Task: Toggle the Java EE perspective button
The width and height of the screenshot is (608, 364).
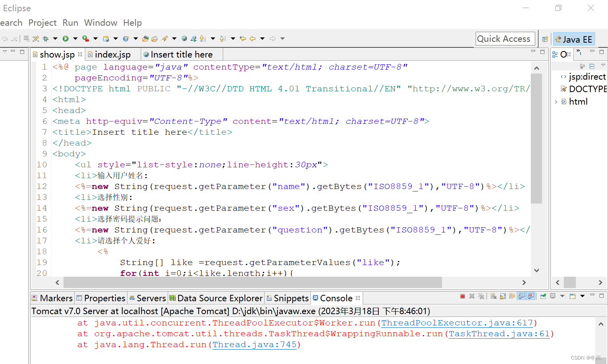Action: click(574, 39)
